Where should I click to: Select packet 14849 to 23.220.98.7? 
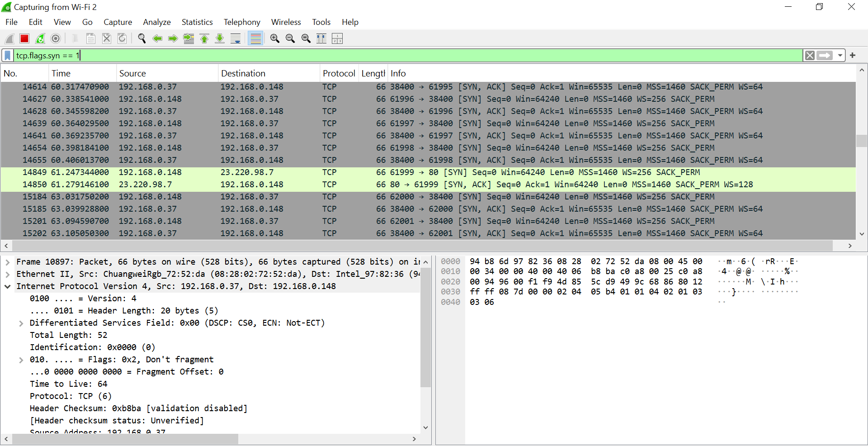tap(428, 172)
